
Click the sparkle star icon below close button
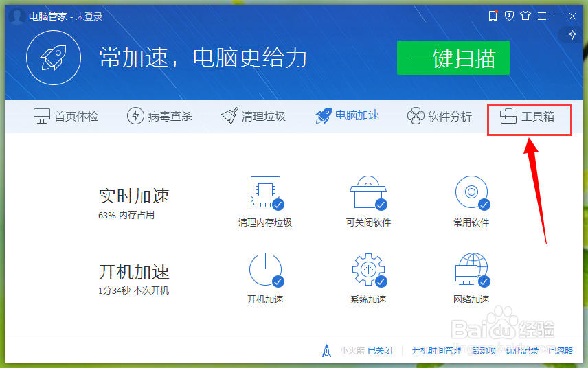pyautogui.click(x=572, y=34)
